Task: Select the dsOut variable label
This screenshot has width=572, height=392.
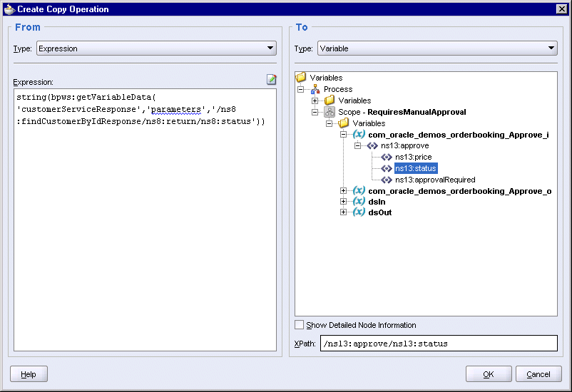Action: click(379, 212)
